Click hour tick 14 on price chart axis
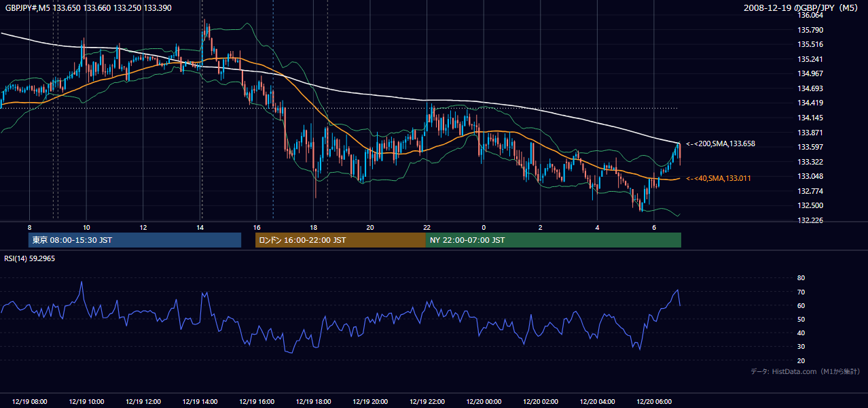This screenshot has height=408, width=868. tap(200, 227)
